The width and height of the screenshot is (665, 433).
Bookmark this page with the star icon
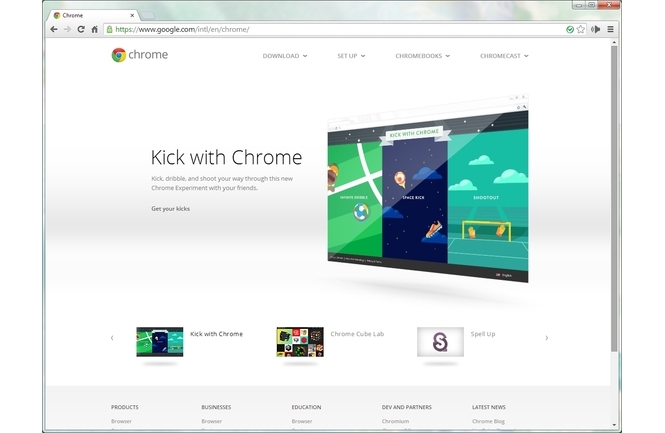click(581, 29)
